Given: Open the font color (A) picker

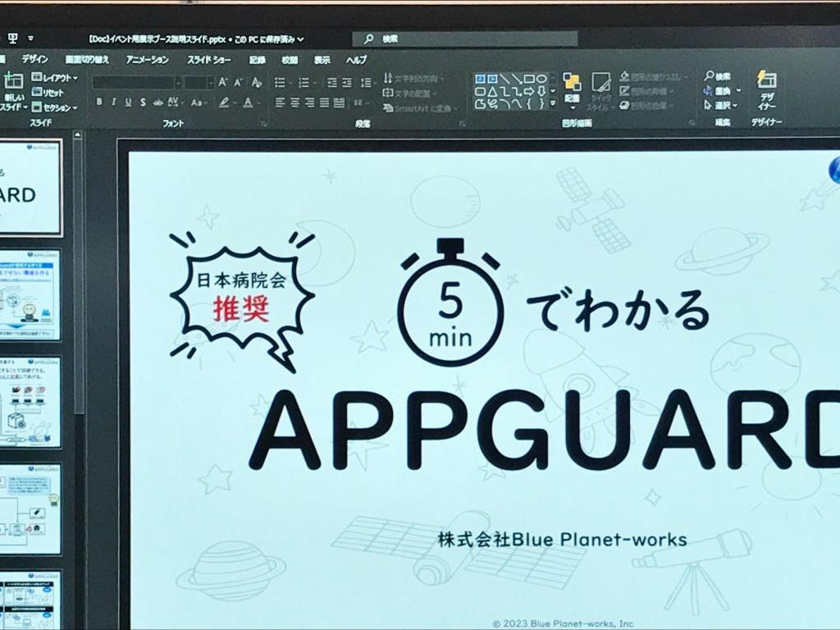Looking at the screenshot, I should tap(250, 103).
